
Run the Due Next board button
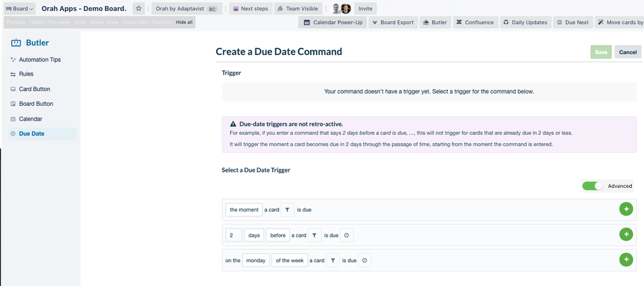pyautogui.click(x=573, y=23)
